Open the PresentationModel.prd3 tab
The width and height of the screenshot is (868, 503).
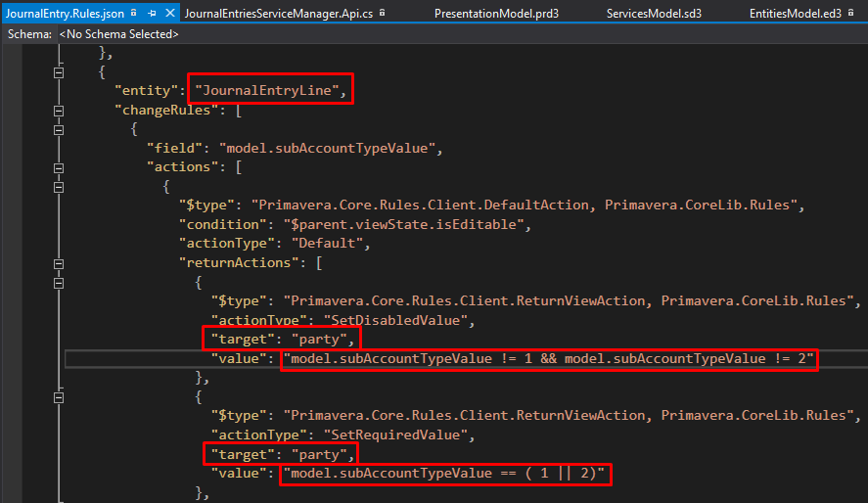tap(496, 14)
